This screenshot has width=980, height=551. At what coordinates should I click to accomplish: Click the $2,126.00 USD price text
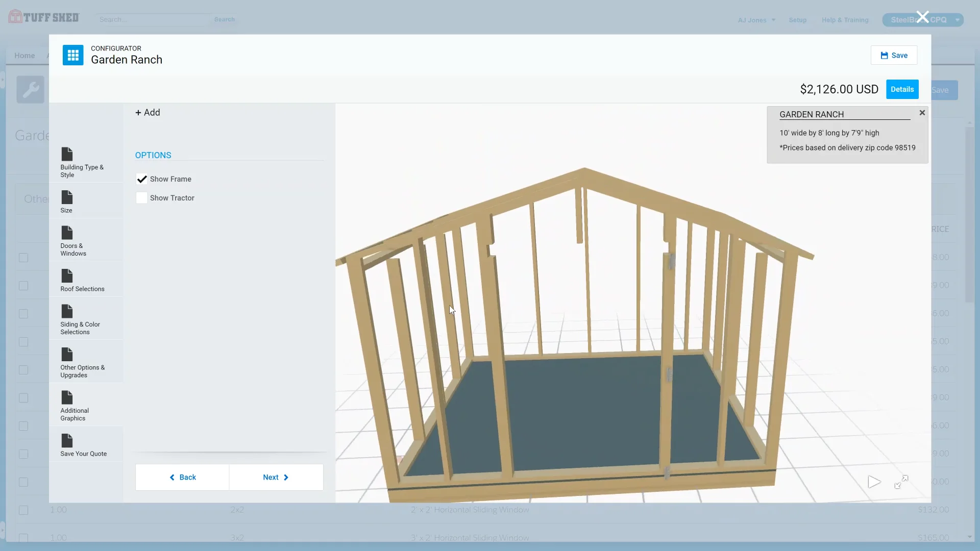(x=839, y=89)
